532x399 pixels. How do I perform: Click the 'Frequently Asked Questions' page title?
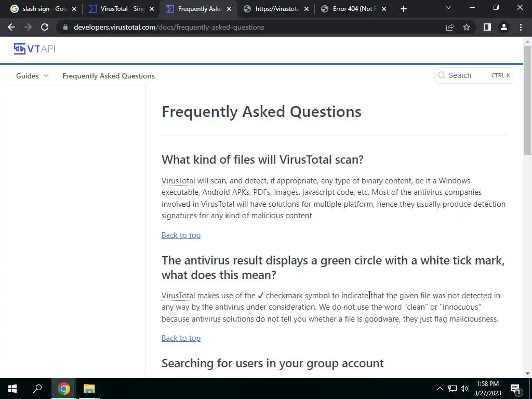tap(261, 112)
